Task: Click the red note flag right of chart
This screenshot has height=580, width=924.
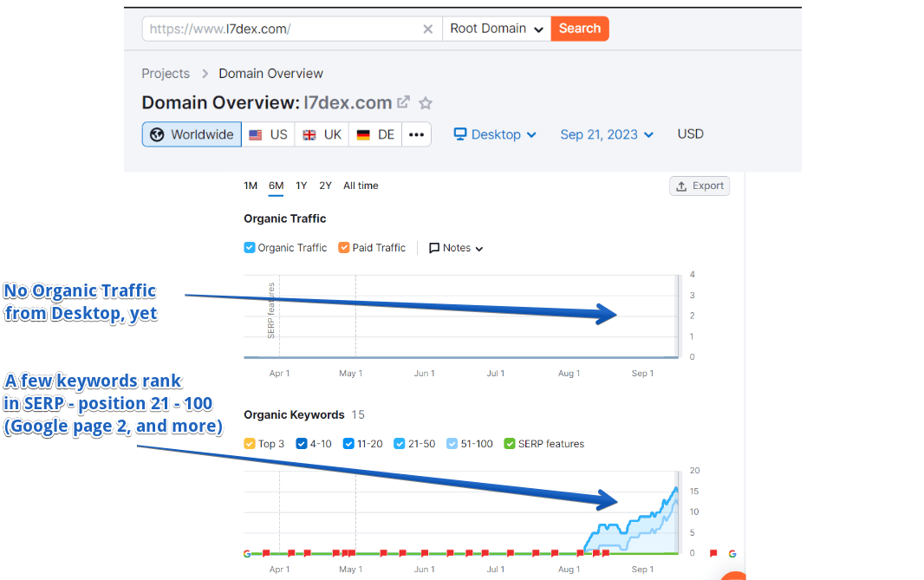Action: (713, 553)
